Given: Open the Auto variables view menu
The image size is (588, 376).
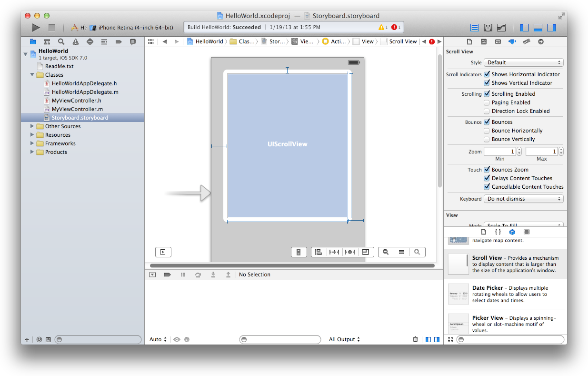Looking at the screenshot, I should [x=158, y=339].
